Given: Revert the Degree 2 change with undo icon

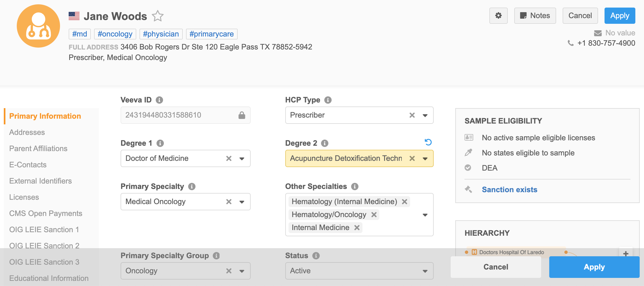Looking at the screenshot, I should [428, 142].
